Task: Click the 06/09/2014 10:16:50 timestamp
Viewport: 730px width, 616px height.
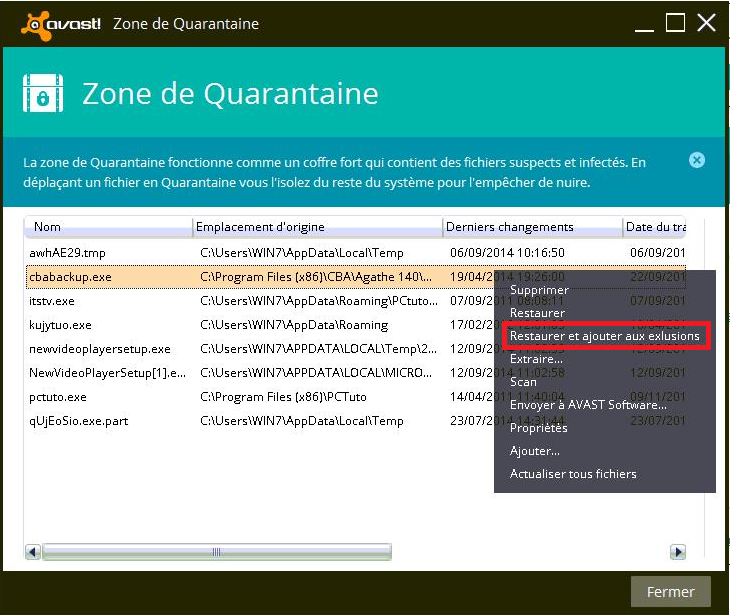Action: point(507,253)
